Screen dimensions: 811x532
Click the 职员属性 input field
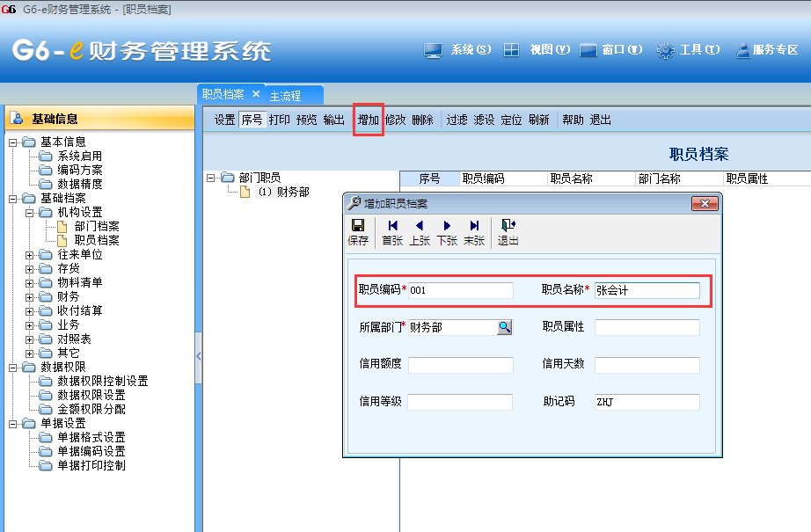(x=647, y=328)
